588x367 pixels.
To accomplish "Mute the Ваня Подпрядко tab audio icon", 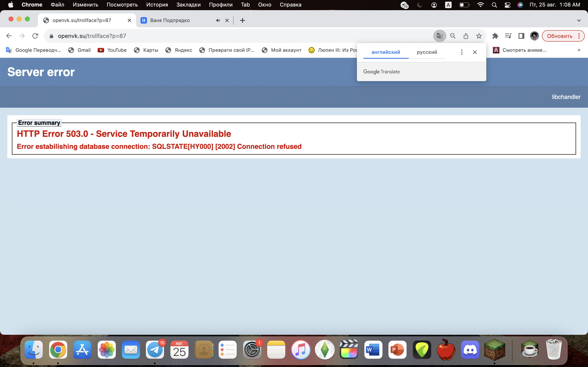I will coord(218,20).
